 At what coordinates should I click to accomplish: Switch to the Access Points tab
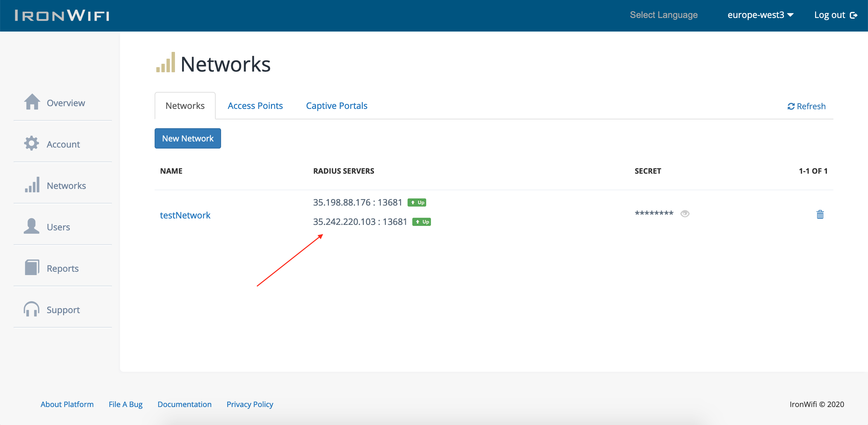point(255,105)
